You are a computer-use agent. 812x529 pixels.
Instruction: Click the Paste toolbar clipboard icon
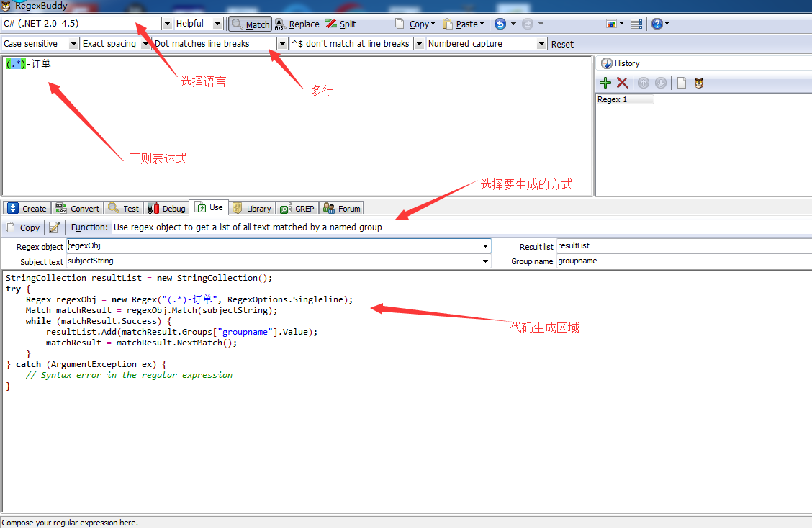pyautogui.click(x=448, y=24)
